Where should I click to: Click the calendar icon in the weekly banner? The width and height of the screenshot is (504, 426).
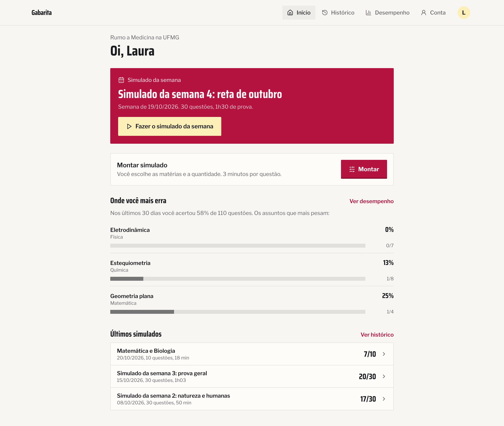(x=121, y=80)
